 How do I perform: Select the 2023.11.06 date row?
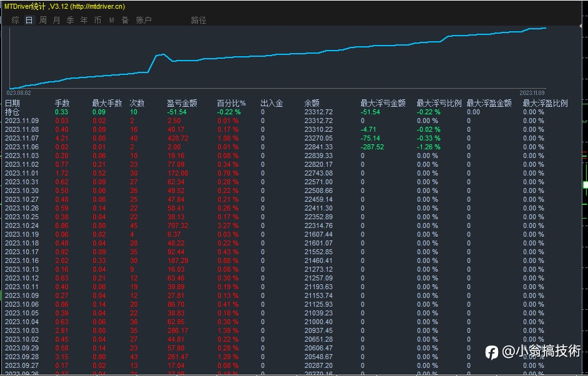coord(22,147)
